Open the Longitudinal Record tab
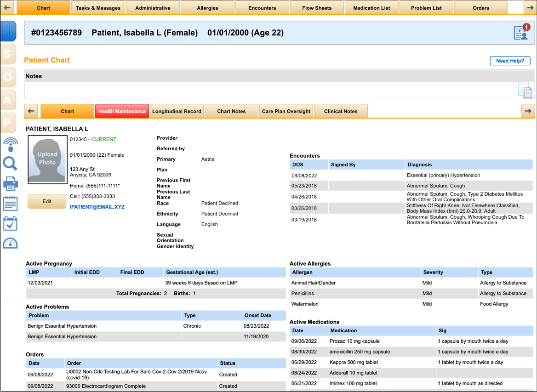The width and height of the screenshot is (537, 392). [x=177, y=111]
